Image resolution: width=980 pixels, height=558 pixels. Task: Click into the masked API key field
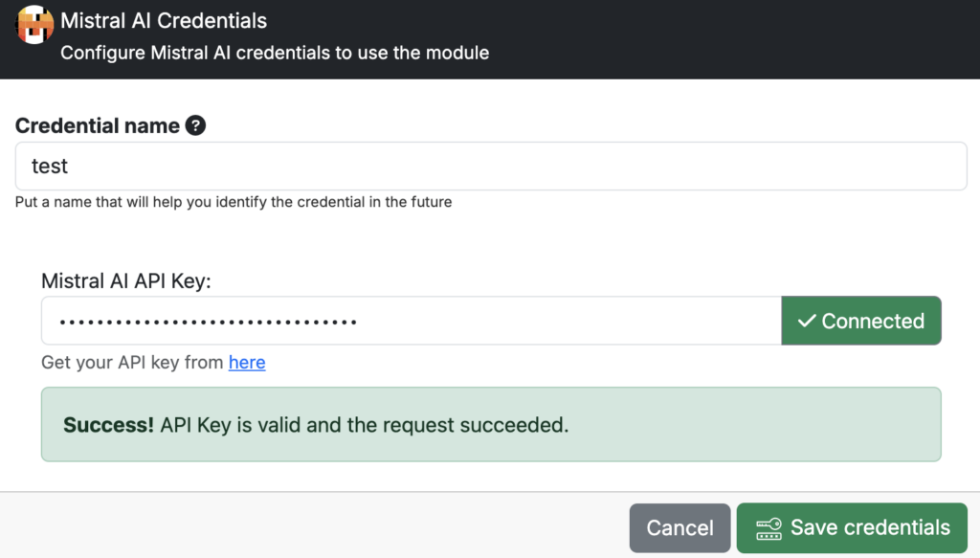point(412,322)
